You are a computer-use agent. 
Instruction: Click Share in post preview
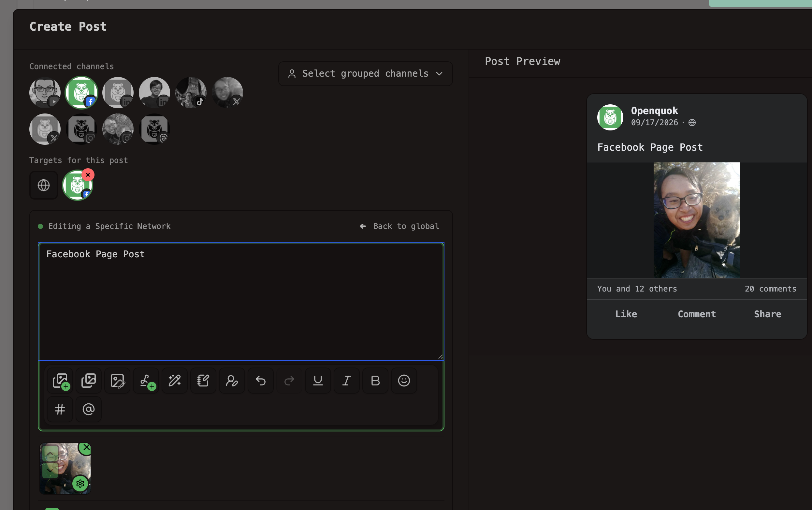767,314
